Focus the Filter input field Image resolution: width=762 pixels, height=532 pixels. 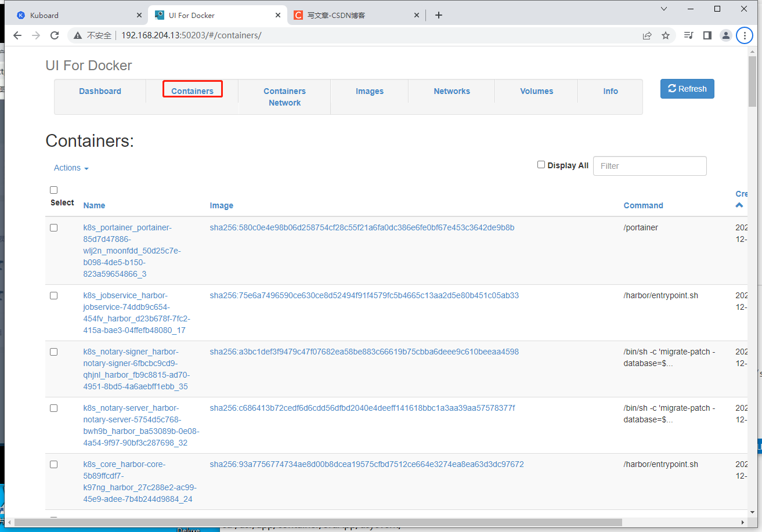pos(649,166)
